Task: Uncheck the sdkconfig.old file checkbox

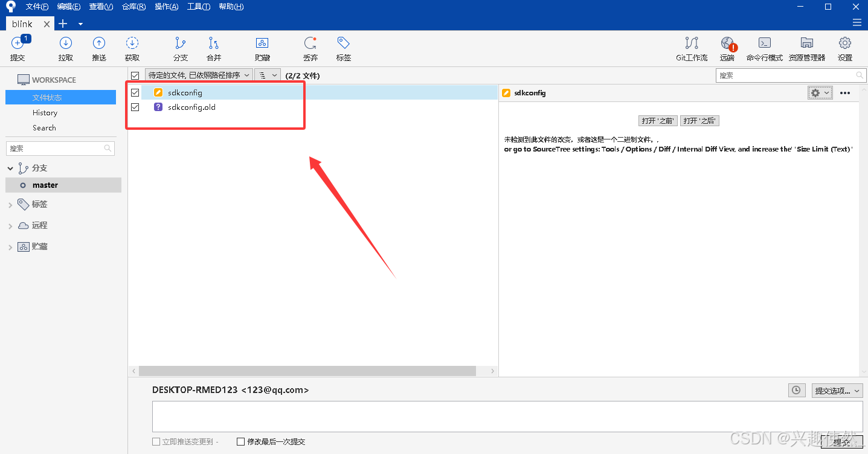Action: click(x=135, y=107)
